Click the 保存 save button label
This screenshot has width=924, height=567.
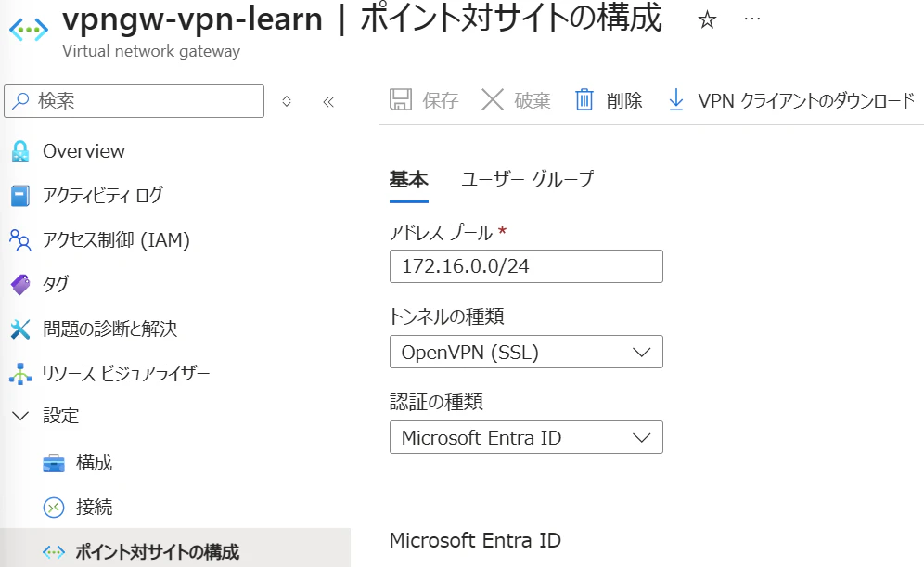440,100
